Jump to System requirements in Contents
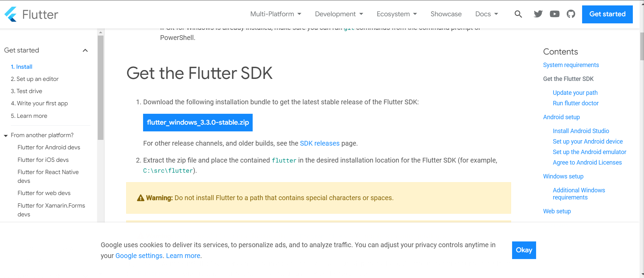Screen dimensions: 644x278 [x=571, y=65]
